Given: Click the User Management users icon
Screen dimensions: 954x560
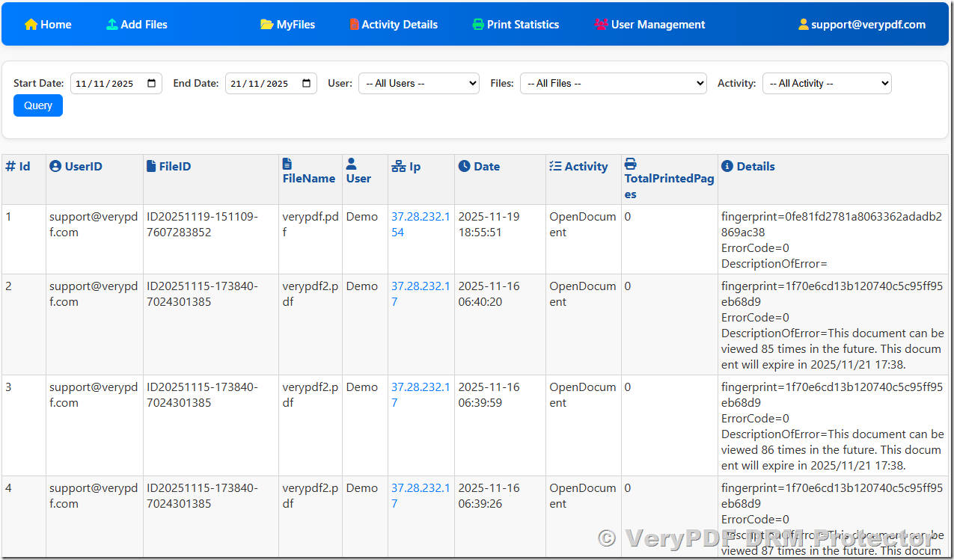Looking at the screenshot, I should (601, 24).
